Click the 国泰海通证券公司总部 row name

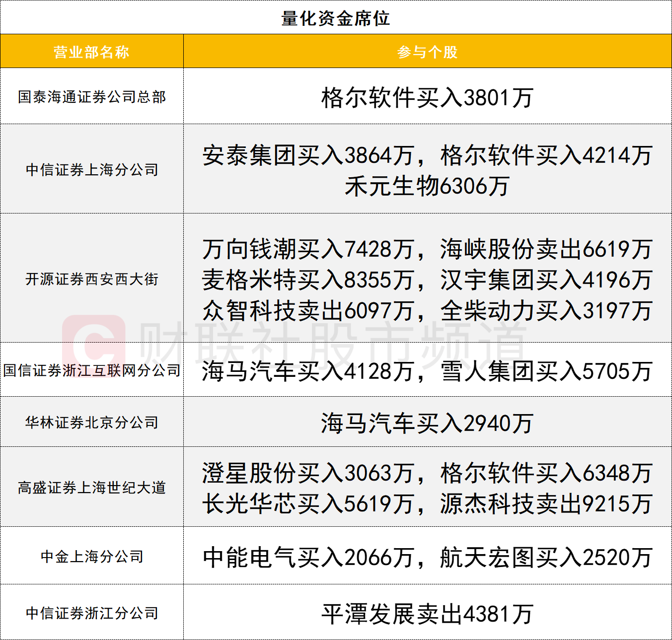pos(92,97)
